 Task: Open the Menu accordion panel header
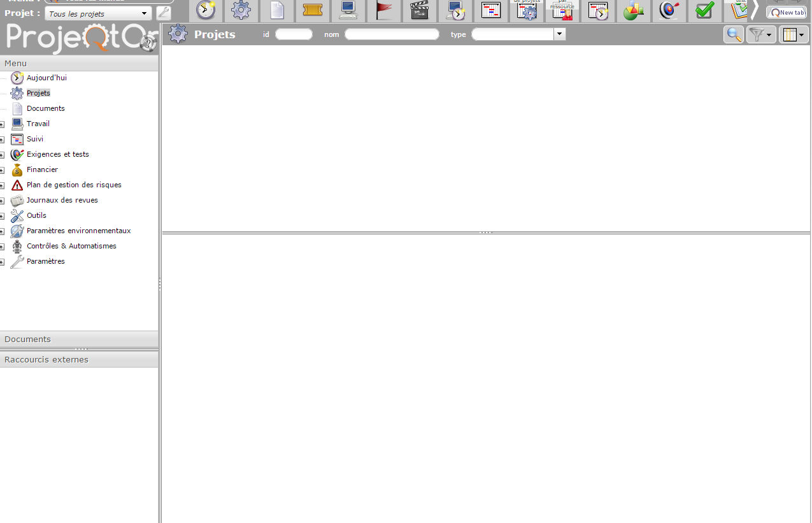(79, 63)
